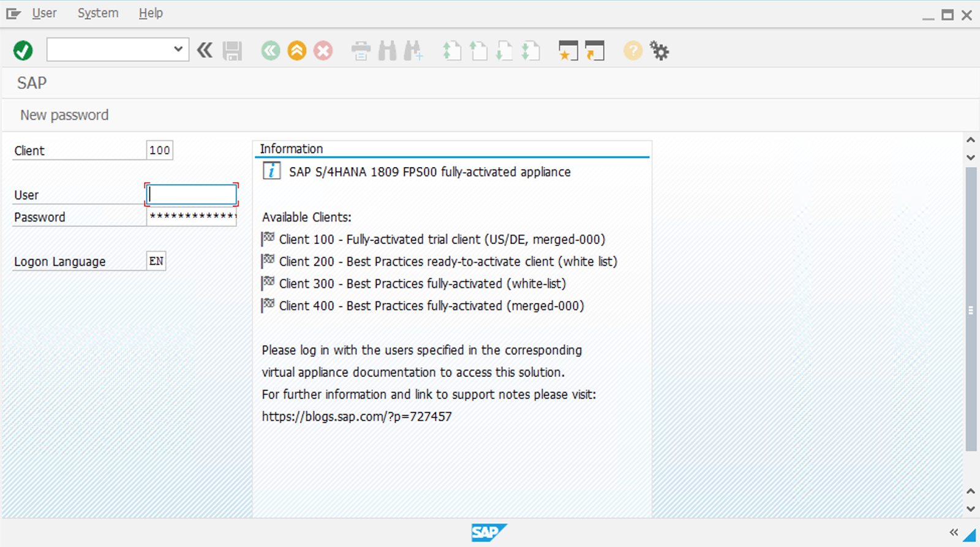Click the down arrow beneath the top up arrow
Screen dimensions: 980x547
point(971,157)
